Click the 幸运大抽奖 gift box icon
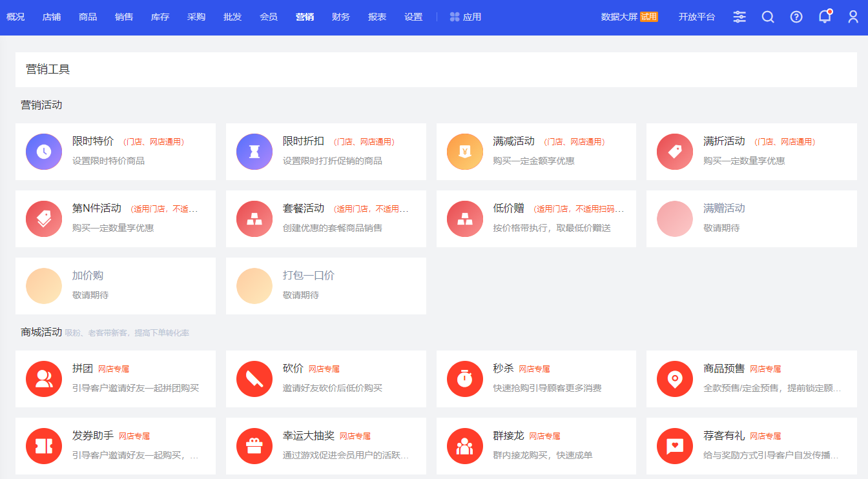 [x=254, y=446]
